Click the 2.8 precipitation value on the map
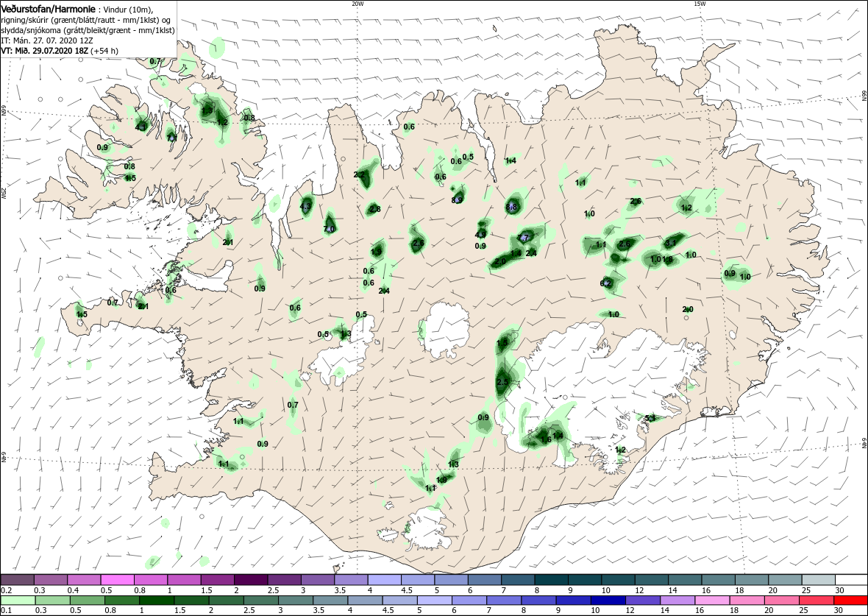The image size is (868, 616). pos(374,210)
